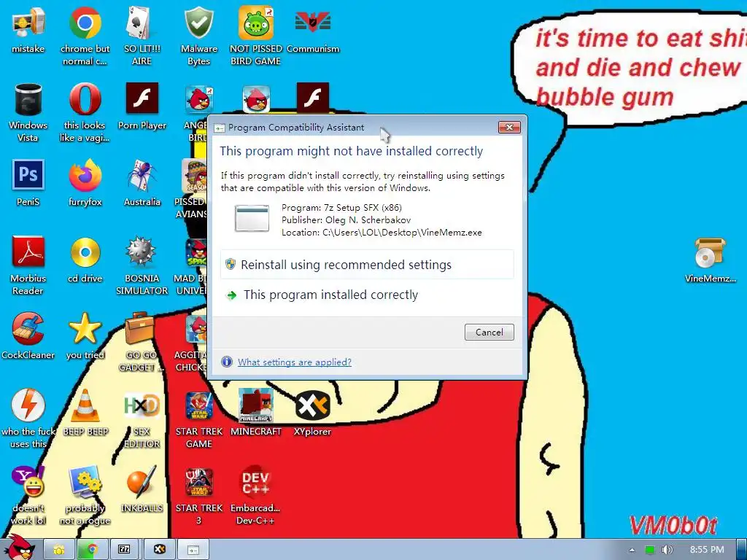Open the 'mistake' desktop icon
The height and width of the screenshot is (560, 747).
[x=28, y=29]
